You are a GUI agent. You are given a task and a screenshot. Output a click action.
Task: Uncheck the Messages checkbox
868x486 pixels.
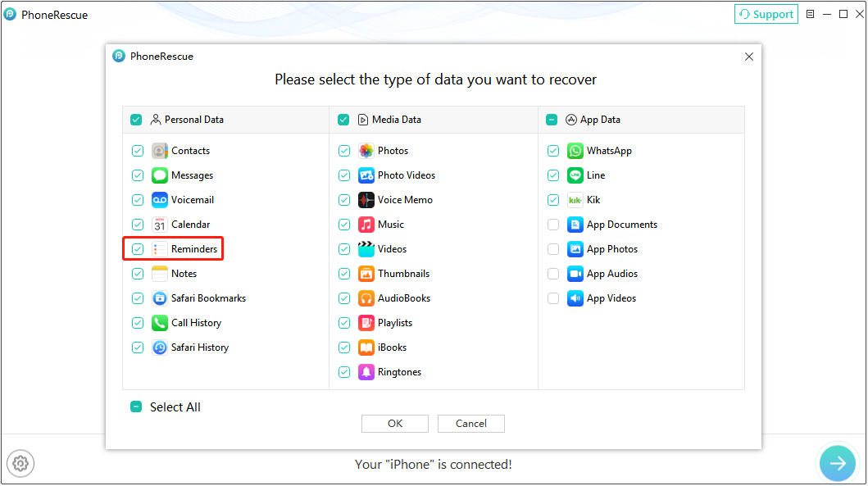(138, 175)
